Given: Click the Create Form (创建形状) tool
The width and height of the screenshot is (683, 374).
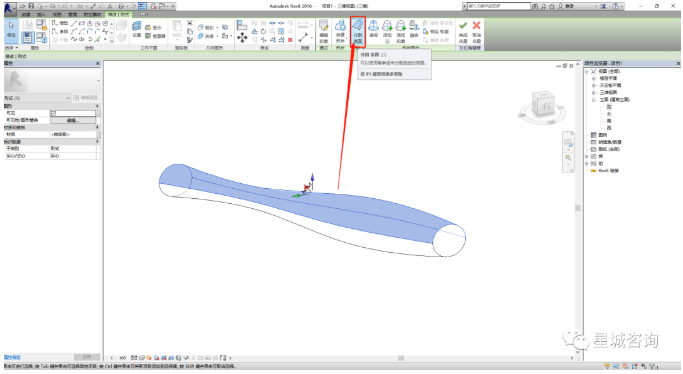Looking at the screenshot, I should coord(340,31).
